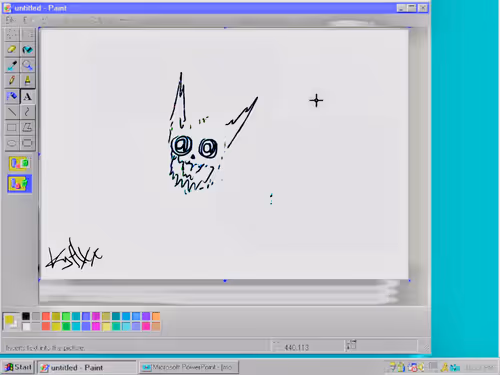
Task: Click the untitled - Paint taskbar button
Action: pos(87,367)
